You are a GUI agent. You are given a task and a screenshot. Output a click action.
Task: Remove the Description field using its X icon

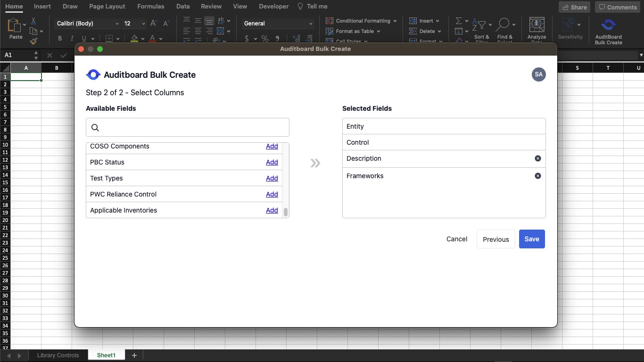(x=537, y=158)
